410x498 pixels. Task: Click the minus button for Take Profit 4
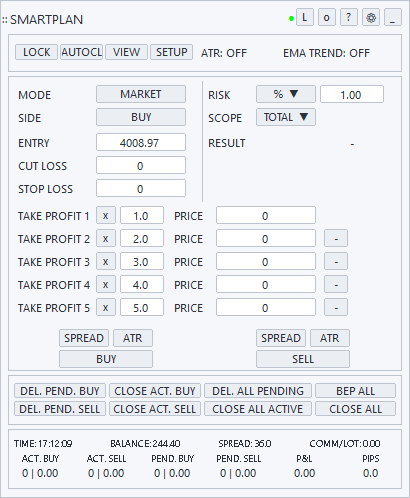coord(336,284)
